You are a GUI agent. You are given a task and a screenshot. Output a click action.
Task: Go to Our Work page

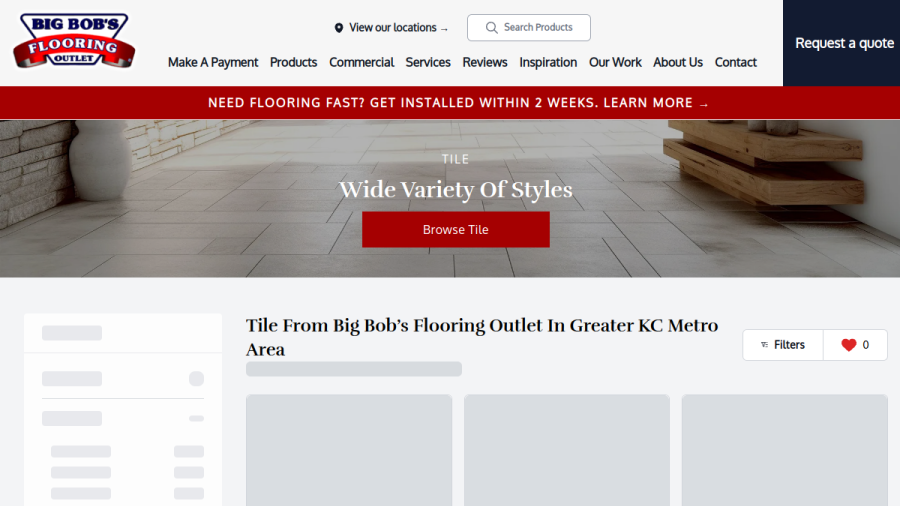coord(615,62)
